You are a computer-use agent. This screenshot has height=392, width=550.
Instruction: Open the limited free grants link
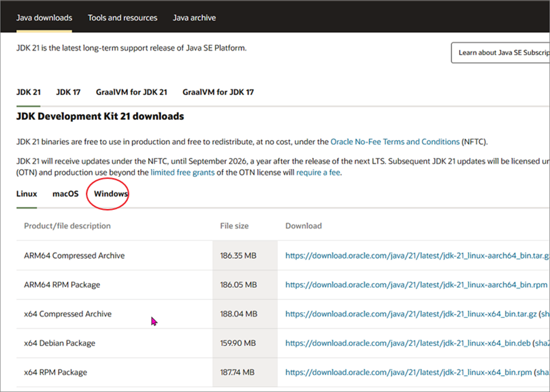[x=183, y=173]
